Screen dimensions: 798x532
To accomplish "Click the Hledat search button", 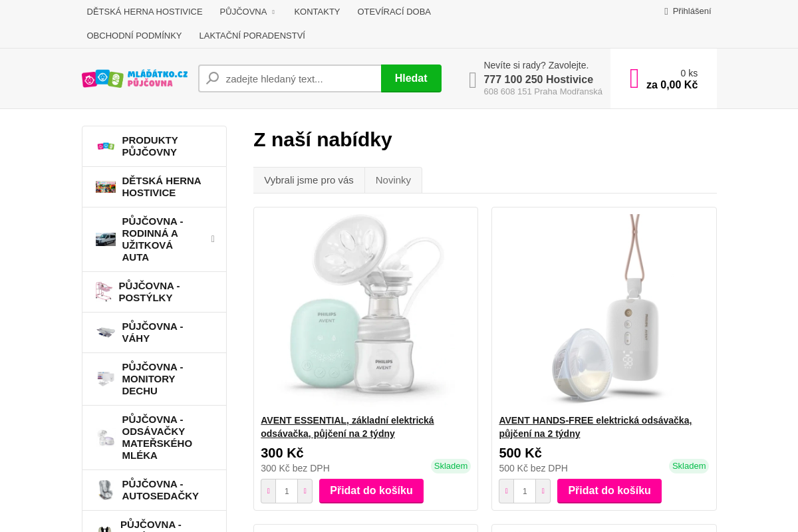I will point(411,78).
